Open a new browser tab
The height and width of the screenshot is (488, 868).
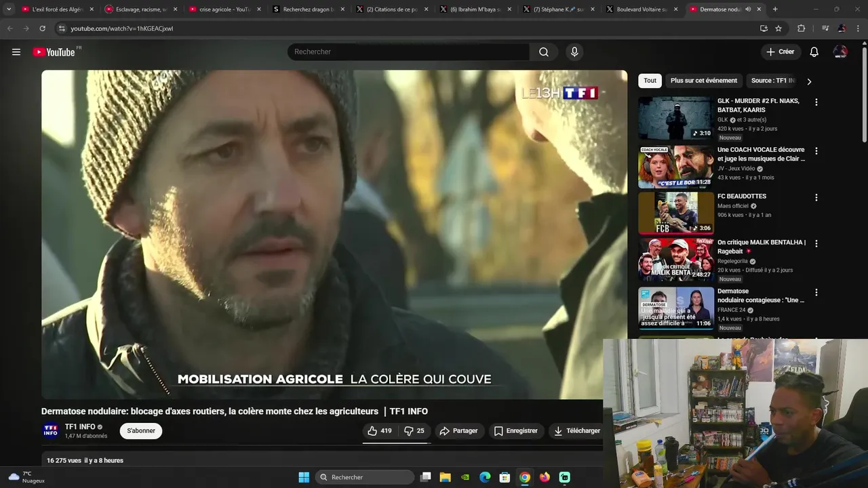(775, 9)
